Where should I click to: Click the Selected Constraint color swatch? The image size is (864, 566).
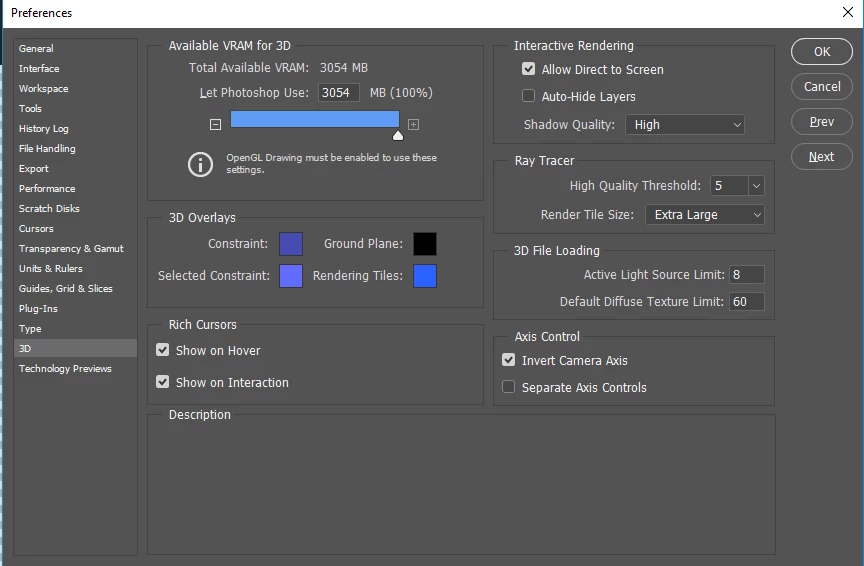(291, 276)
